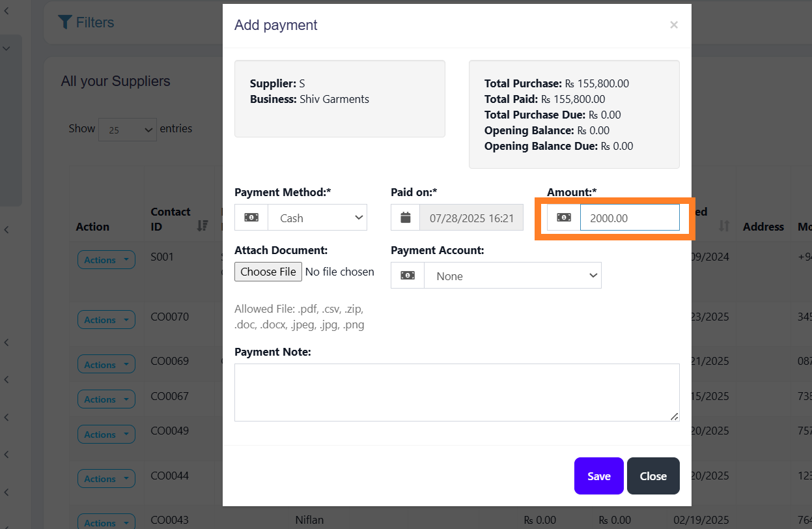
Task: Close the Add payment dialog with X
Action: pyautogui.click(x=674, y=25)
